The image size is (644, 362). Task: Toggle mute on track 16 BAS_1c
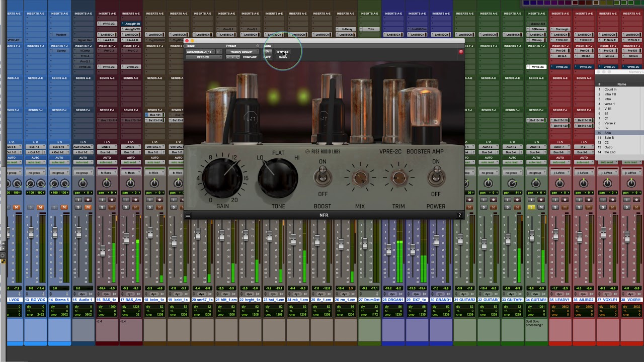pyautogui.click(x=112, y=207)
